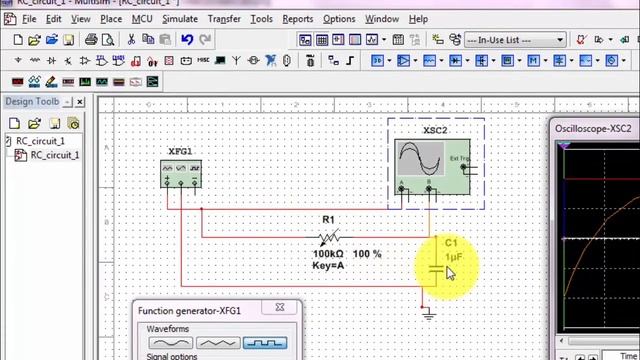Expand the last circular virtual component dropdown
Image resolution: width=640 pixels, height=360 pixels.
(624, 61)
